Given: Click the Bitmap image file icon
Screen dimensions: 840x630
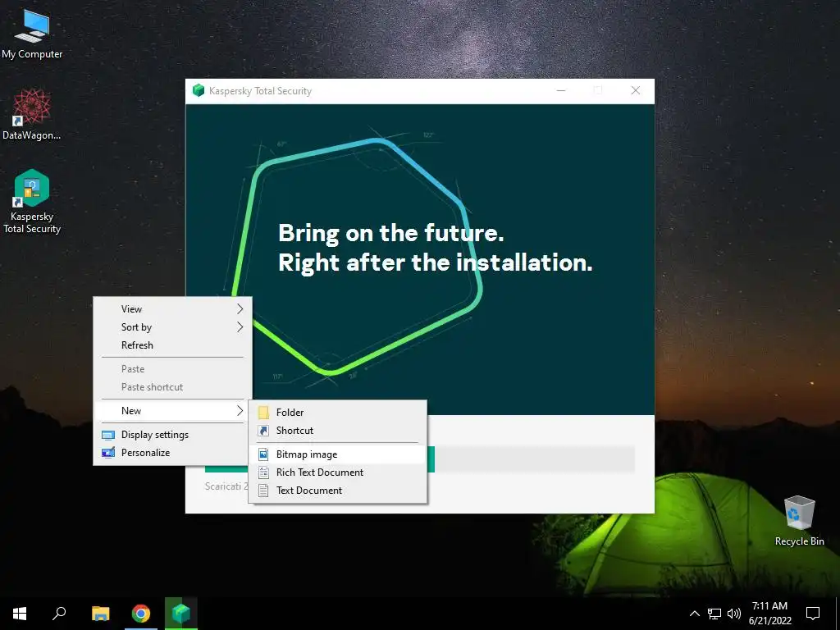Looking at the screenshot, I should pyautogui.click(x=263, y=454).
